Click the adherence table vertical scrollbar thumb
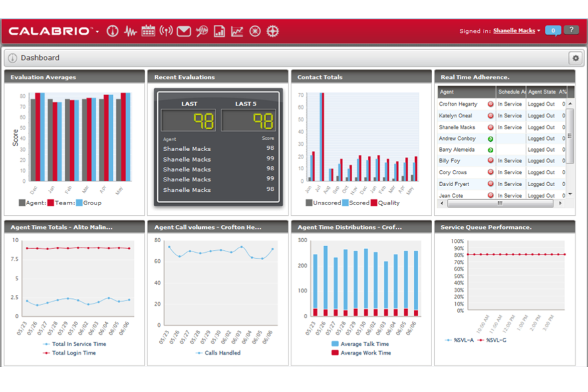 coord(570,136)
